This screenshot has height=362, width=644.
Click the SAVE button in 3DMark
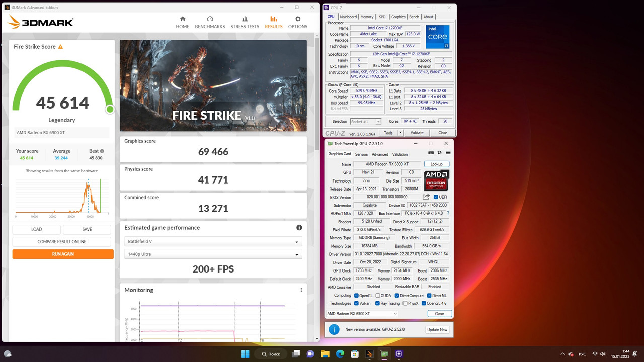click(x=87, y=229)
